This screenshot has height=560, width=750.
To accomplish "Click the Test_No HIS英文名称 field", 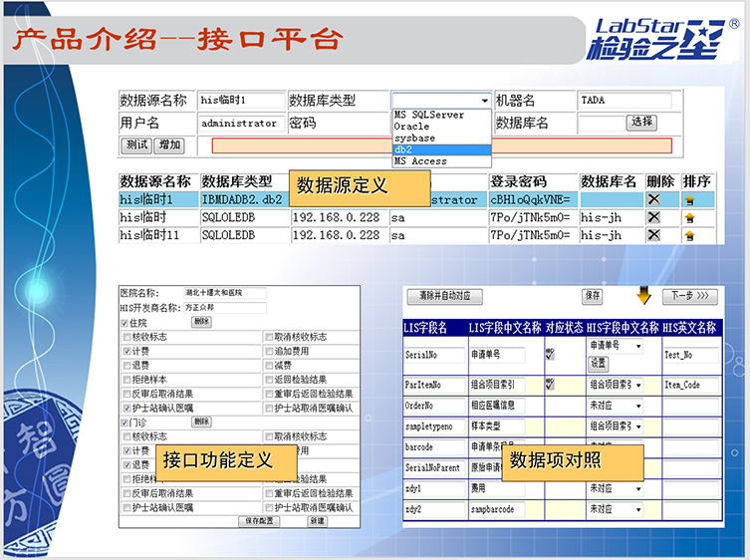I will click(x=690, y=355).
